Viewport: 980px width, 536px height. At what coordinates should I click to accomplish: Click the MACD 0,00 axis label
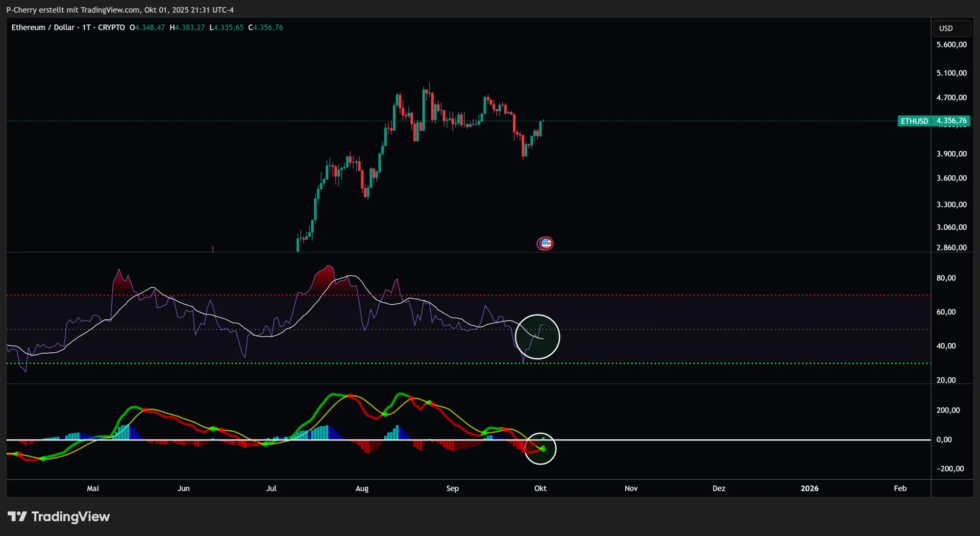944,439
